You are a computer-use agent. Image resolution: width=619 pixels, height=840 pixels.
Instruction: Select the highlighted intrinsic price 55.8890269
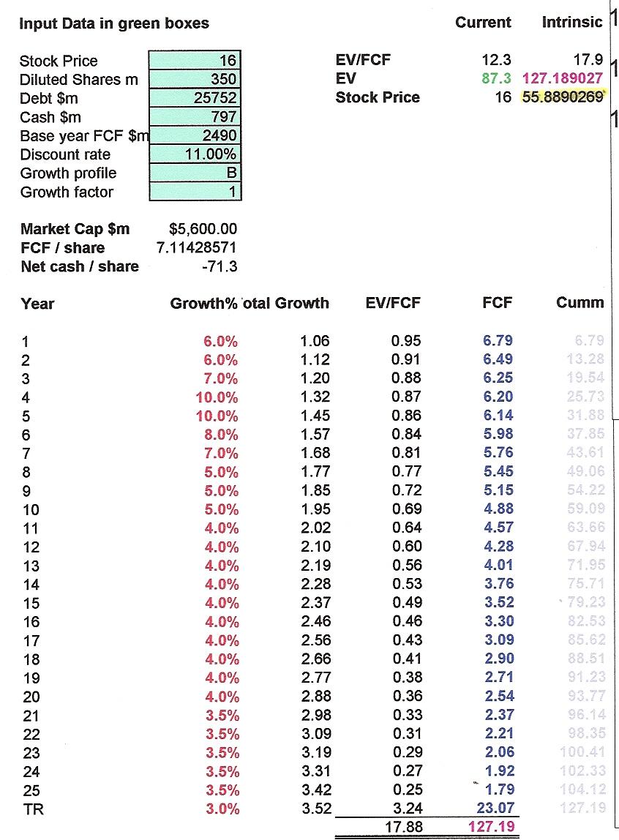click(563, 97)
